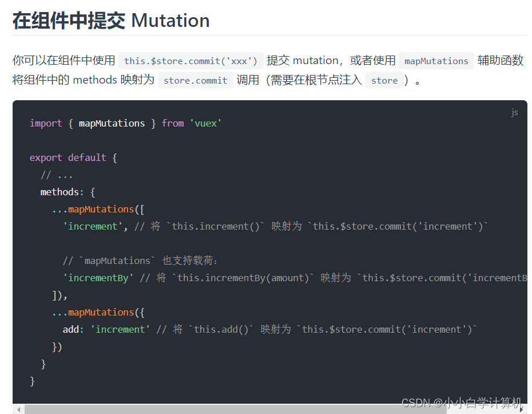The width and height of the screenshot is (532, 414).
Task: Click the 'incrementBy' string in code
Action: [x=97, y=278]
